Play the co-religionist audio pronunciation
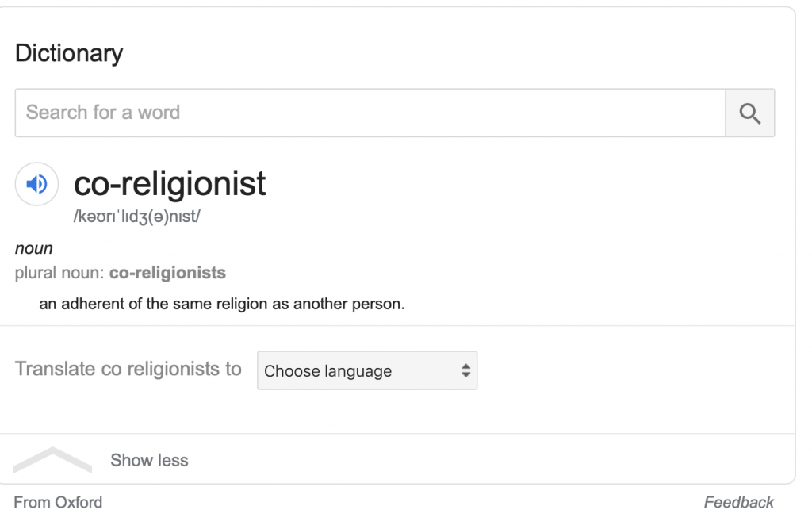 pos(36,184)
